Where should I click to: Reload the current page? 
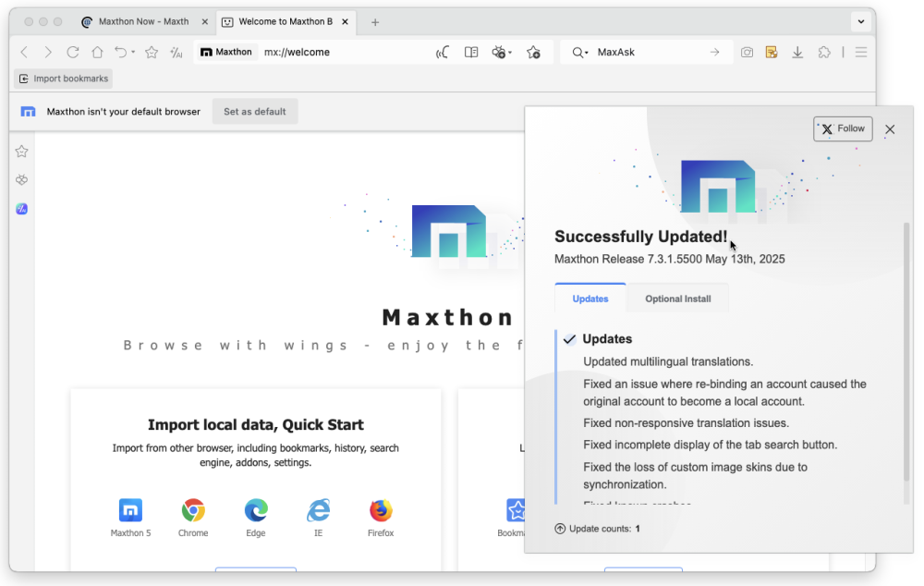pyautogui.click(x=73, y=53)
